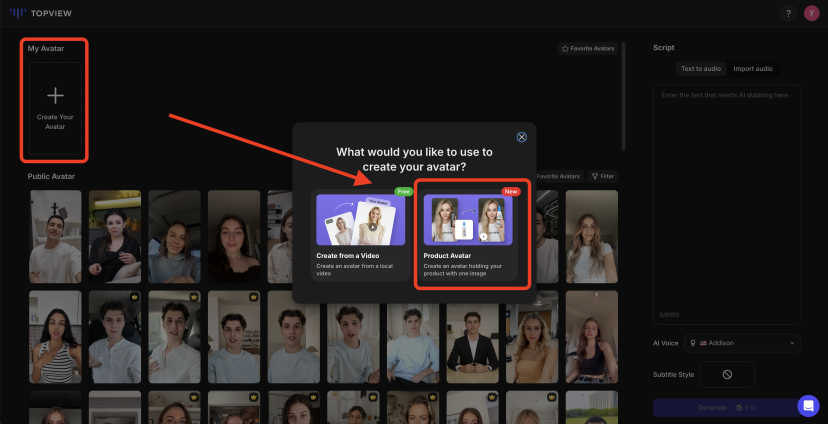Choose the Create from a Video option

coord(361,234)
